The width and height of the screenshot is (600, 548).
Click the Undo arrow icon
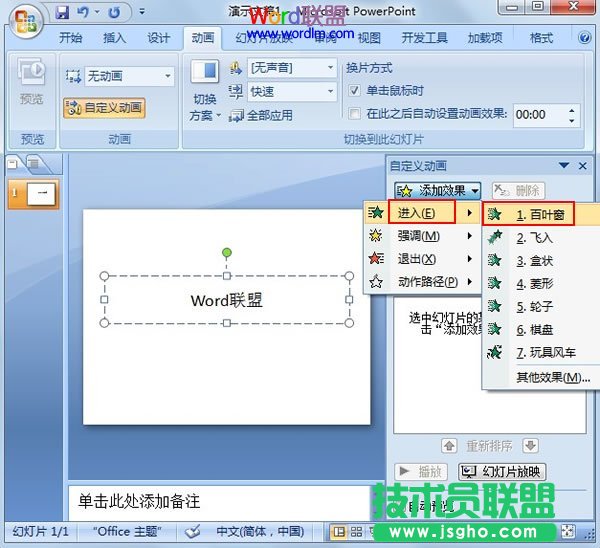point(85,13)
